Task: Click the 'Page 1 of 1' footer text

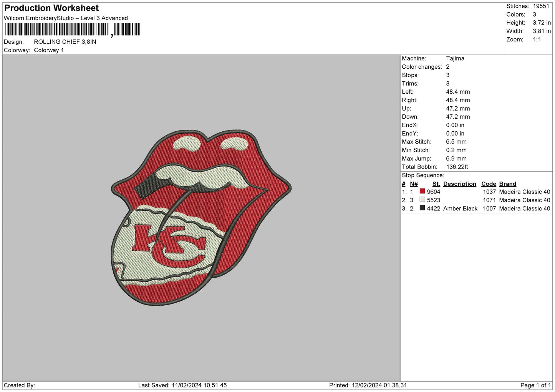Action: click(x=535, y=385)
